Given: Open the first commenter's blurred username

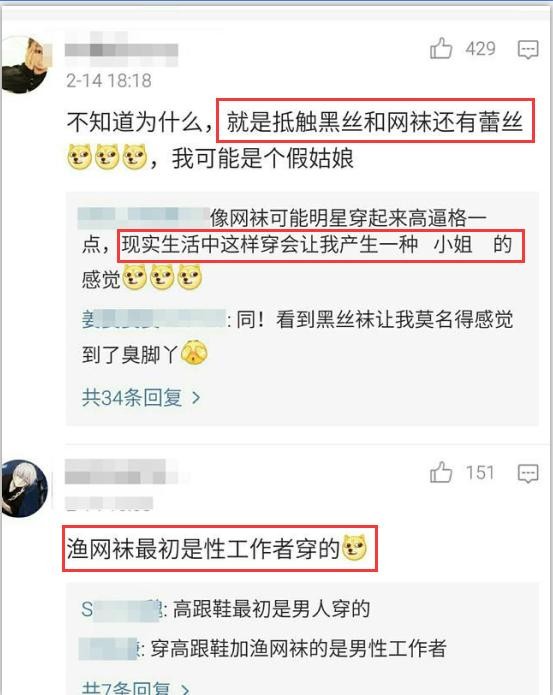Looking at the screenshot, I should click(x=121, y=49).
